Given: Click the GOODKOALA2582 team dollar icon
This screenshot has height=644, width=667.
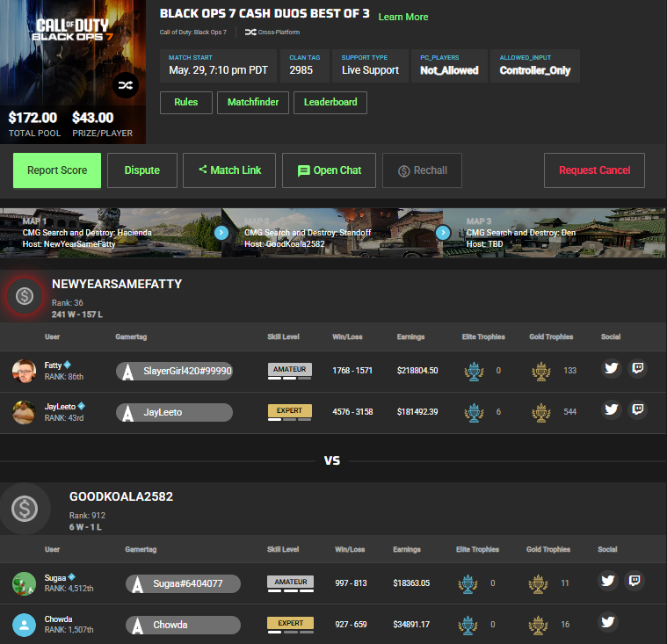Looking at the screenshot, I should tap(25, 509).
